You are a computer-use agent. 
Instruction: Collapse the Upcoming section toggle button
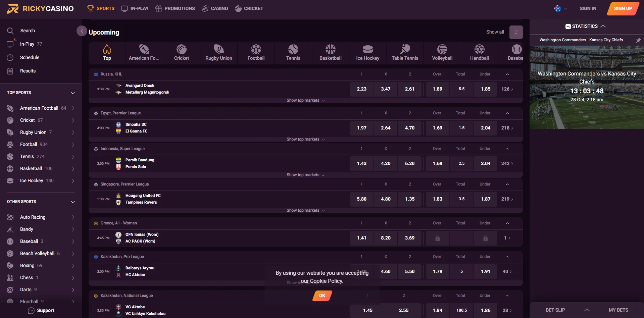coord(516,32)
